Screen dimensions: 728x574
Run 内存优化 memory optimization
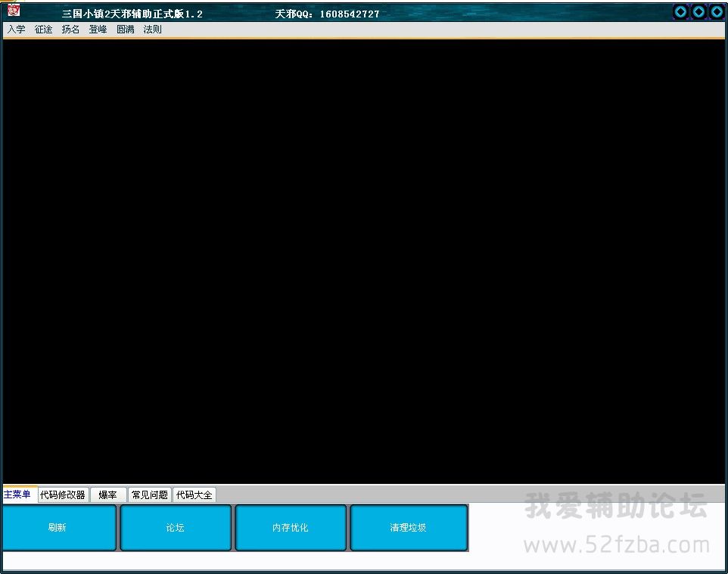(x=291, y=528)
